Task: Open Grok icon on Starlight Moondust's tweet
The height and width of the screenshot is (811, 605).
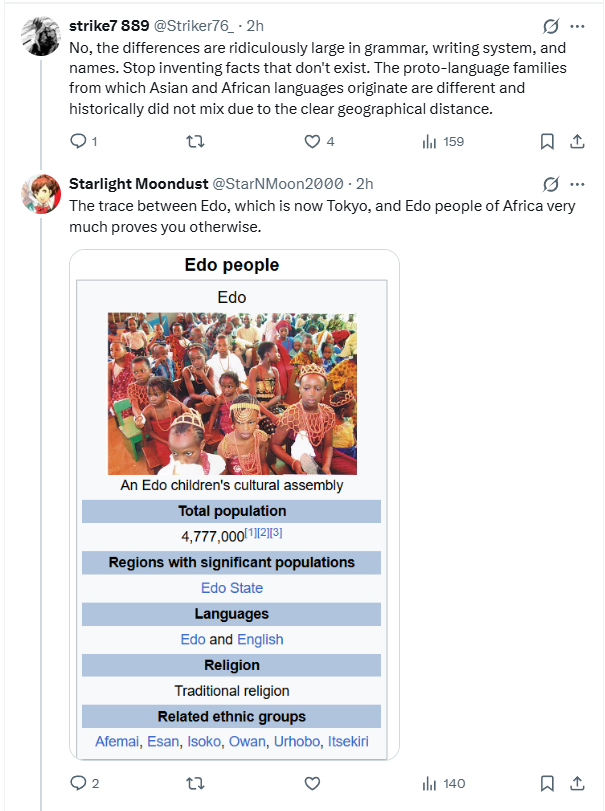Action: point(551,184)
